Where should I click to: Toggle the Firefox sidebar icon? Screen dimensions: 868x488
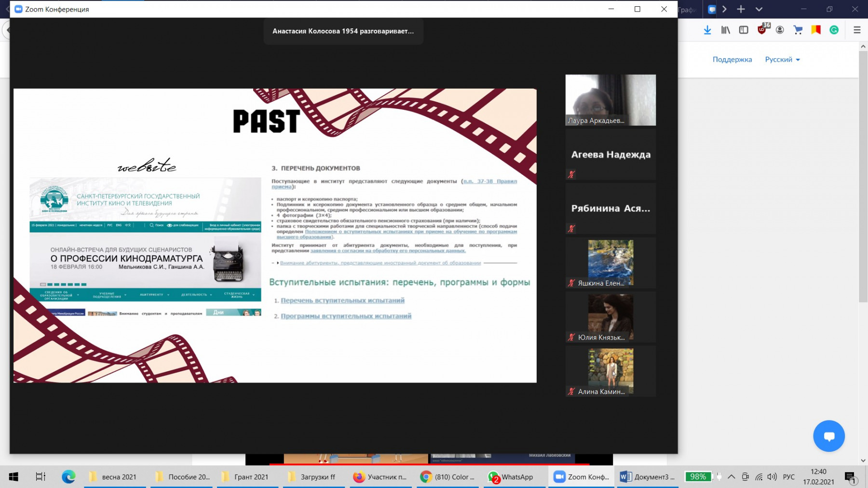744,30
